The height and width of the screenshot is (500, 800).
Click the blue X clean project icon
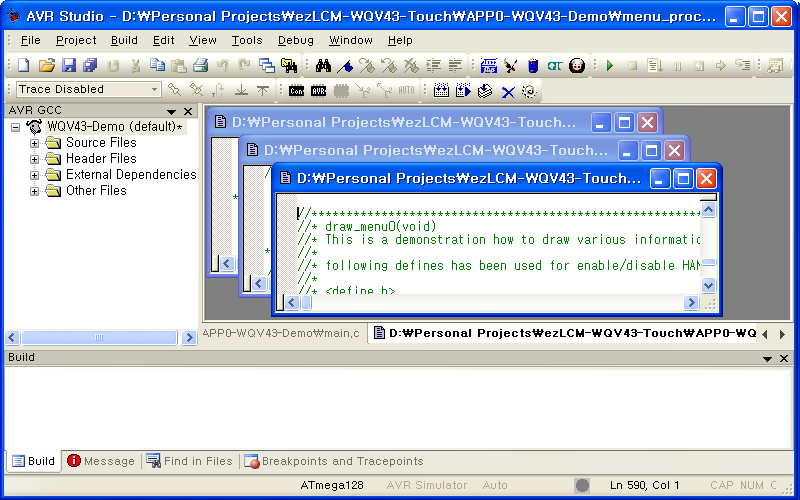[x=508, y=92]
